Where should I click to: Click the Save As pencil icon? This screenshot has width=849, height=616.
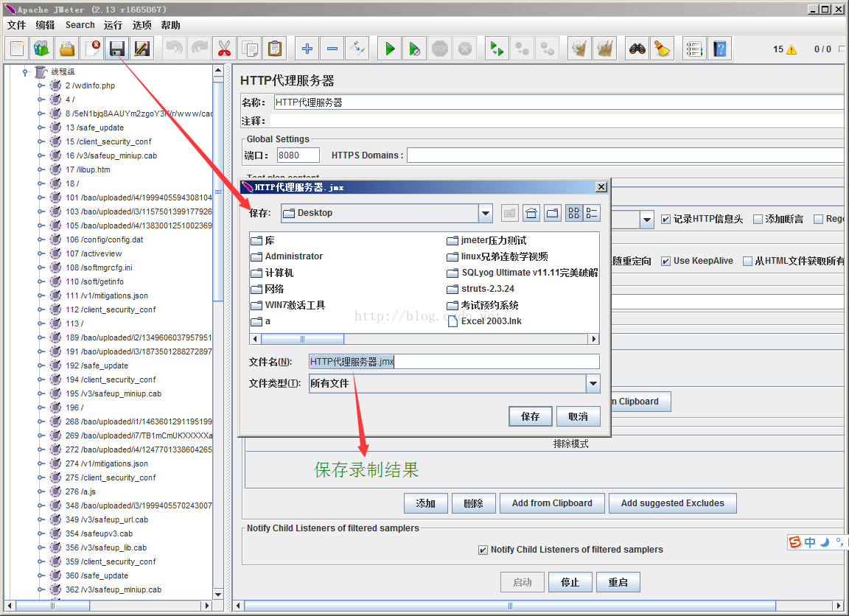tap(141, 49)
